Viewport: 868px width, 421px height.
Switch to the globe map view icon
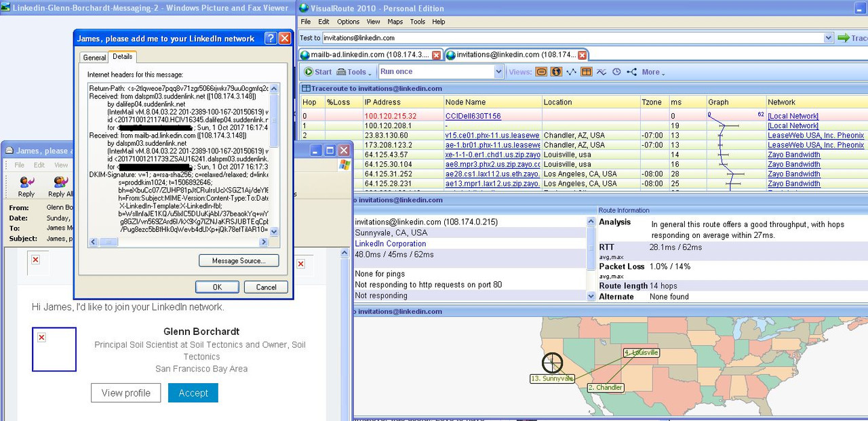coord(556,72)
